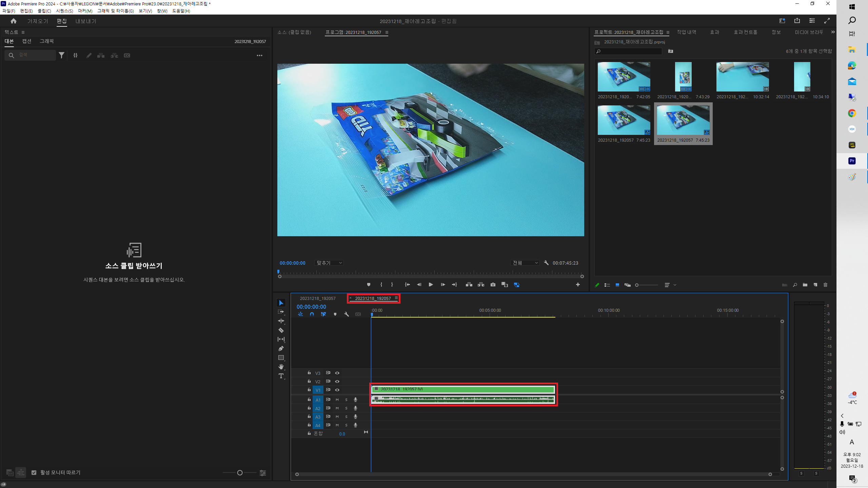Click the Export Frame camera icon
Screen dimensions: 868x488
(493, 285)
